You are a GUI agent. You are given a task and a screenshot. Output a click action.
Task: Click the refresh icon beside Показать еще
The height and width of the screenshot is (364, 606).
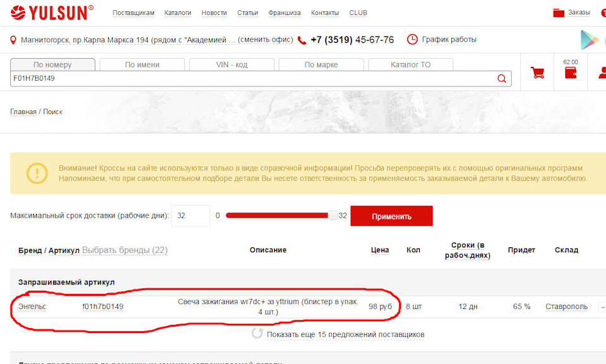tap(257, 334)
